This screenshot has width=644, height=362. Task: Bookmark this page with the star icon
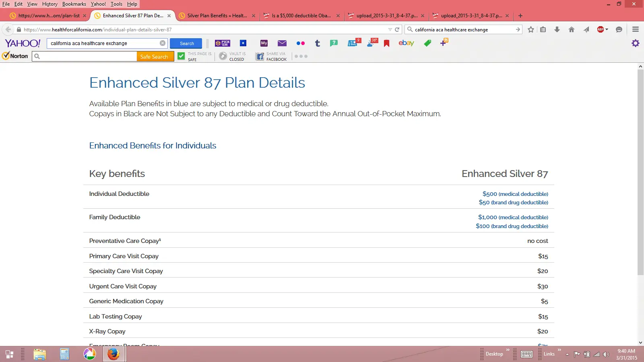point(531,29)
